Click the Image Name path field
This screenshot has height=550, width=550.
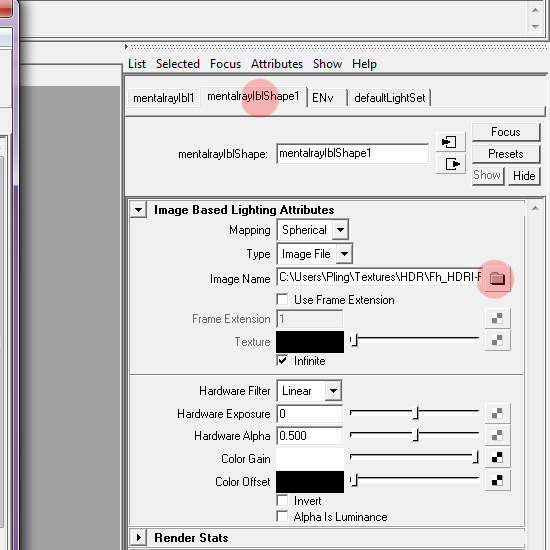click(380, 278)
